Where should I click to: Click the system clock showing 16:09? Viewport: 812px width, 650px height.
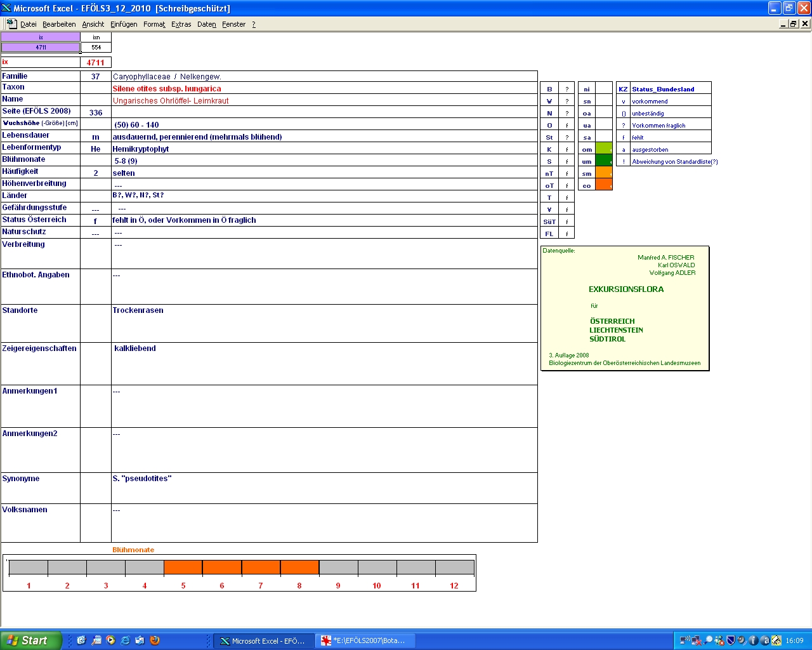point(794,640)
